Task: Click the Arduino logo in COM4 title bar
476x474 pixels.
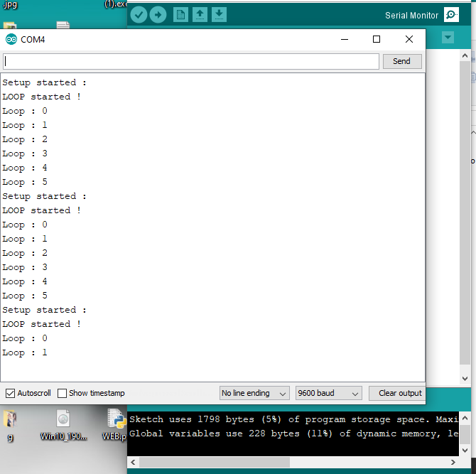Action: pyautogui.click(x=11, y=40)
